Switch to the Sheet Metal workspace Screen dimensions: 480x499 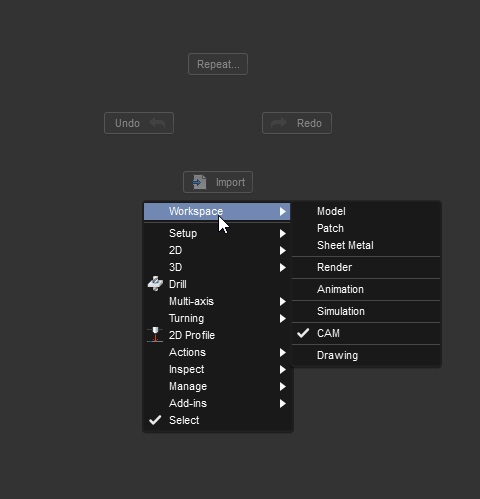click(x=367, y=245)
